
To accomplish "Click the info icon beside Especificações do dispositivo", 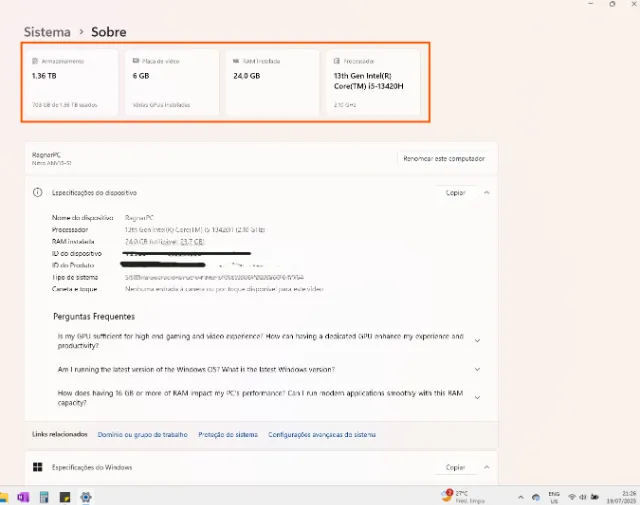I will tap(38, 192).
